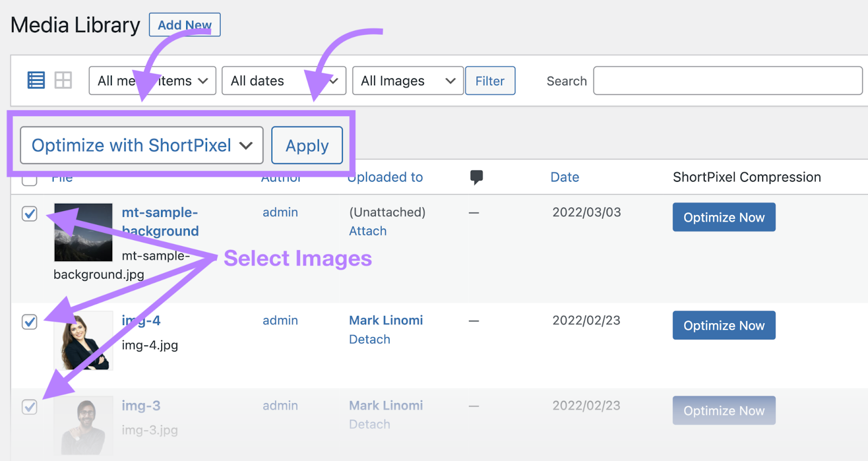868x461 pixels.
Task: Open the All media items dropdown
Action: [x=152, y=81]
